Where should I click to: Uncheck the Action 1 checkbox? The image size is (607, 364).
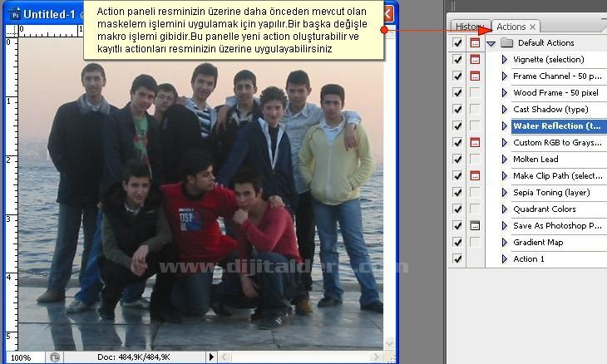pyautogui.click(x=457, y=259)
